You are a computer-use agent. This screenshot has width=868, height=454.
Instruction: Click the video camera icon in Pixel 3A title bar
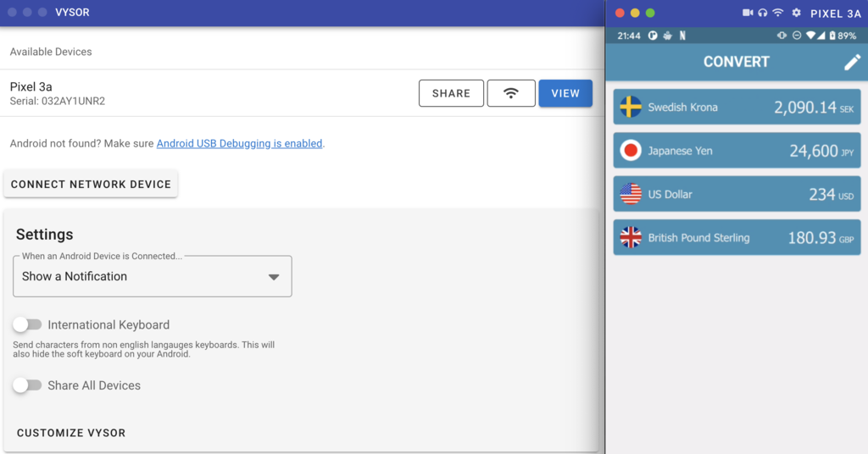point(748,13)
